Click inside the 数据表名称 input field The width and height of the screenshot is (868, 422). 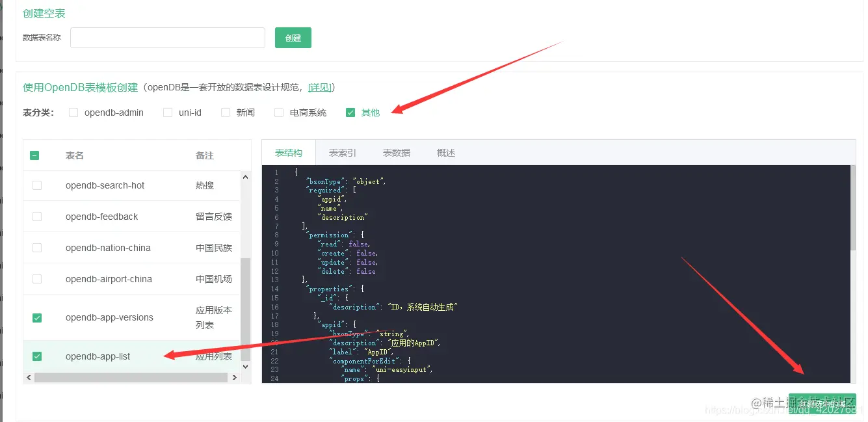point(166,38)
